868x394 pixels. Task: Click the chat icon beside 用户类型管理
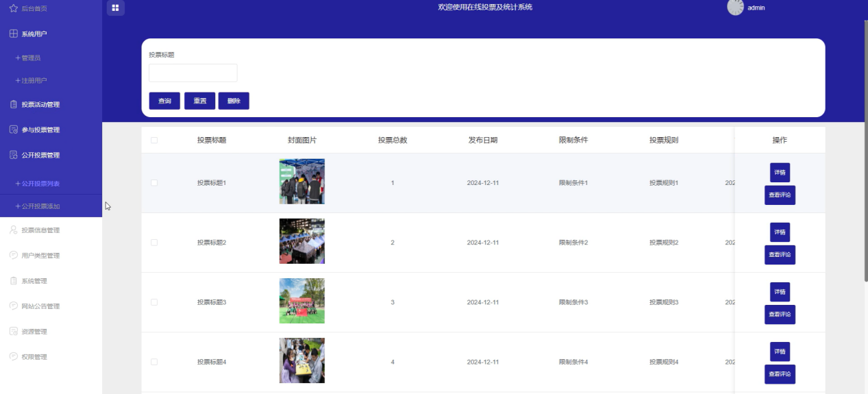pyautogui.click(x=13, y=256)
